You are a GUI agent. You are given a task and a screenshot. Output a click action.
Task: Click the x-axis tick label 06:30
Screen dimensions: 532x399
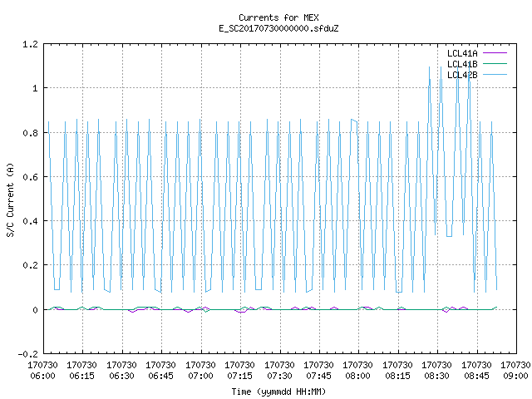(121, 376)
